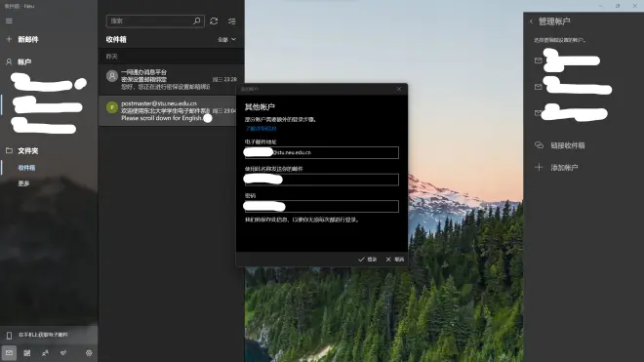Click the 一网通办 sender avatar
Screen dimensions: 644x362
(x=111, y=76)
